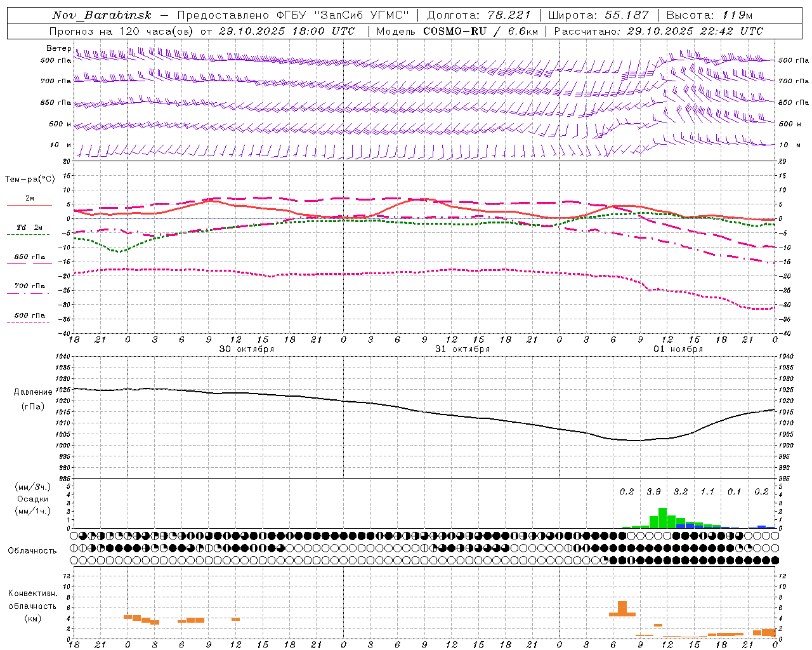Screen dimensions: 812x650
Task: Select the (мм/1ч.) precipitation unit label
Action: [x=33, y=511]
